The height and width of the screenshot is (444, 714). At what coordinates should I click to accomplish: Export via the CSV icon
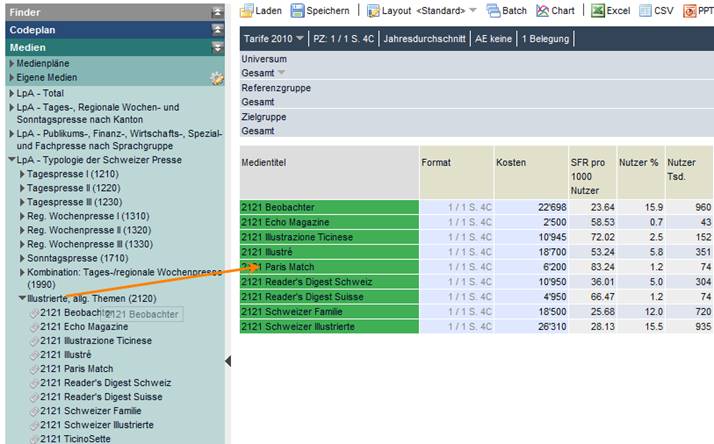tap(645, 10)
